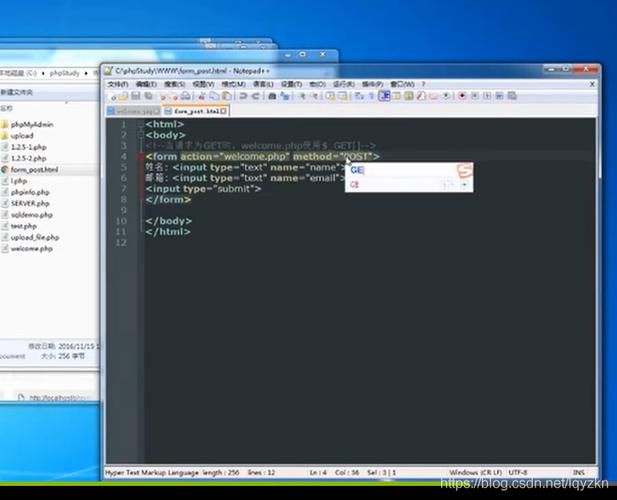617x500 pixels.
Task: Switch to the welcome.php tab
Action: click(134, 111)
